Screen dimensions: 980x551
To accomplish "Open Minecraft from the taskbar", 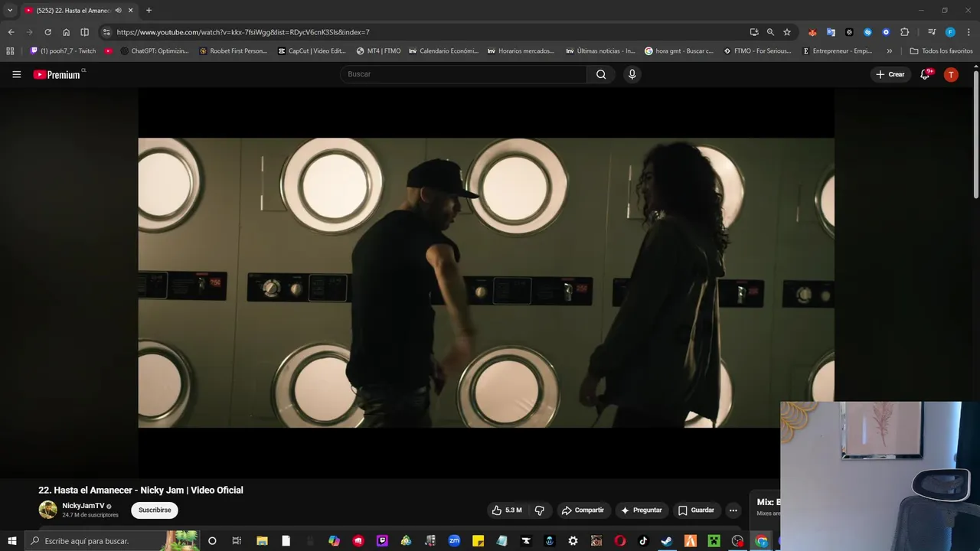I will click(714, 541).
